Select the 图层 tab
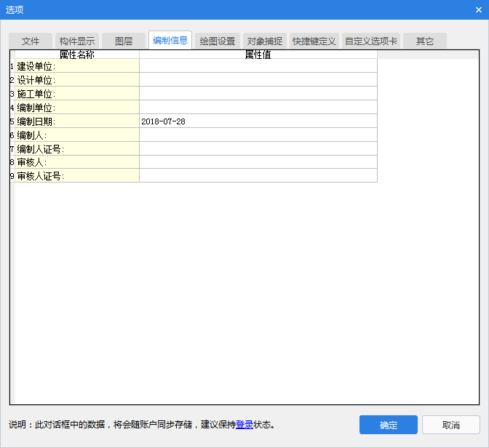 click(x=123, y=41)
